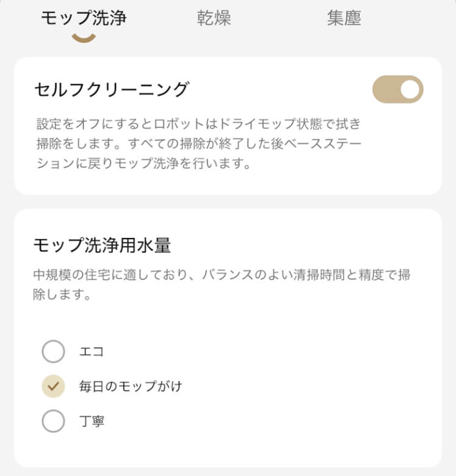Open the 乾燥 tab

tap(214, 18)
